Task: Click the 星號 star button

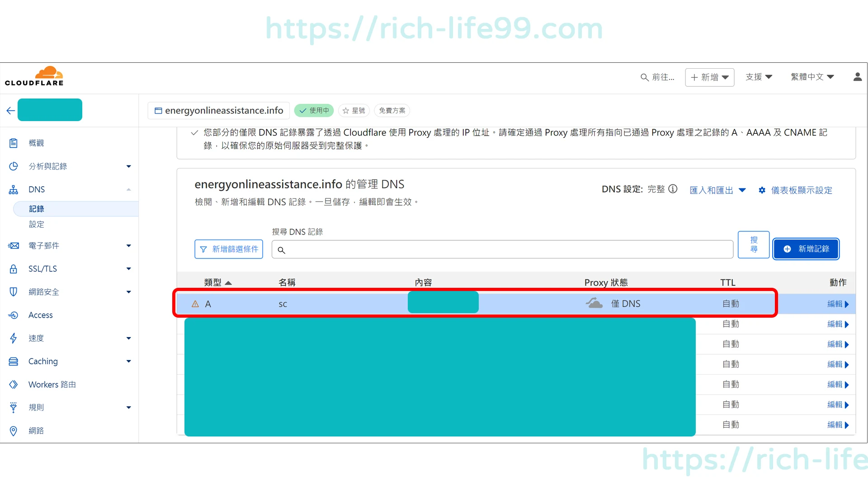Action: [x=354, y=111]
